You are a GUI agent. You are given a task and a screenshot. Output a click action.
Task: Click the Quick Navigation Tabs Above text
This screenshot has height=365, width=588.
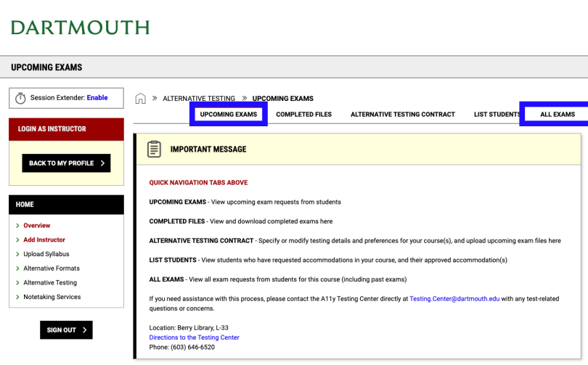pos(198,183)
